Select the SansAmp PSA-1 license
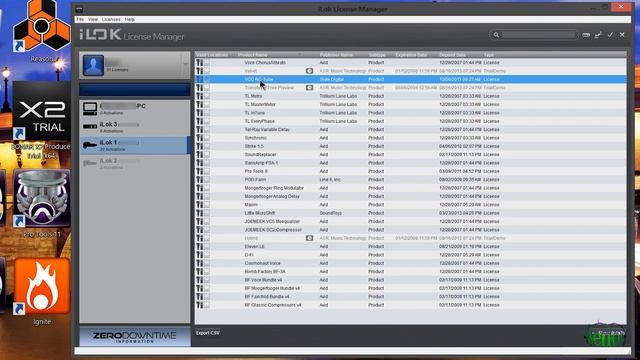The image size is (640, 360). click(411, 163)
